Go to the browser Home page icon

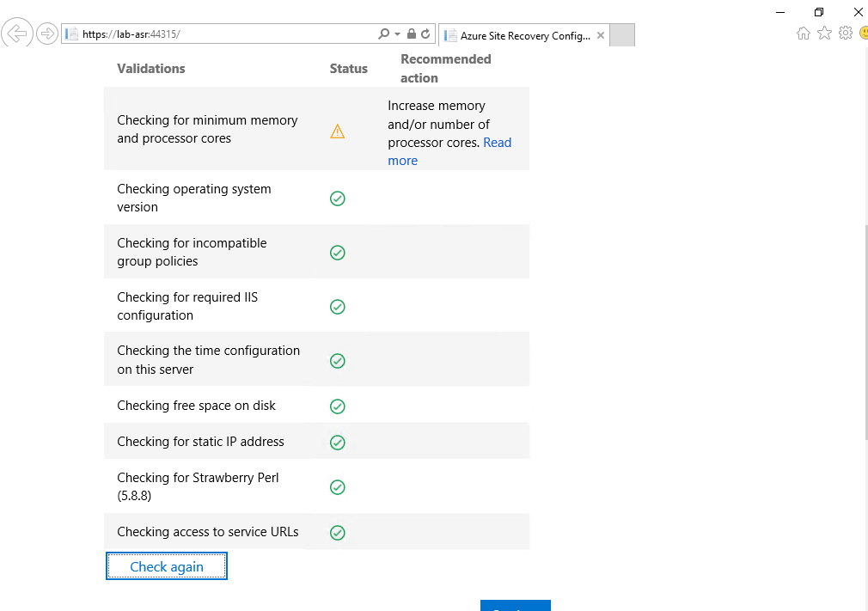coord(803,34)
